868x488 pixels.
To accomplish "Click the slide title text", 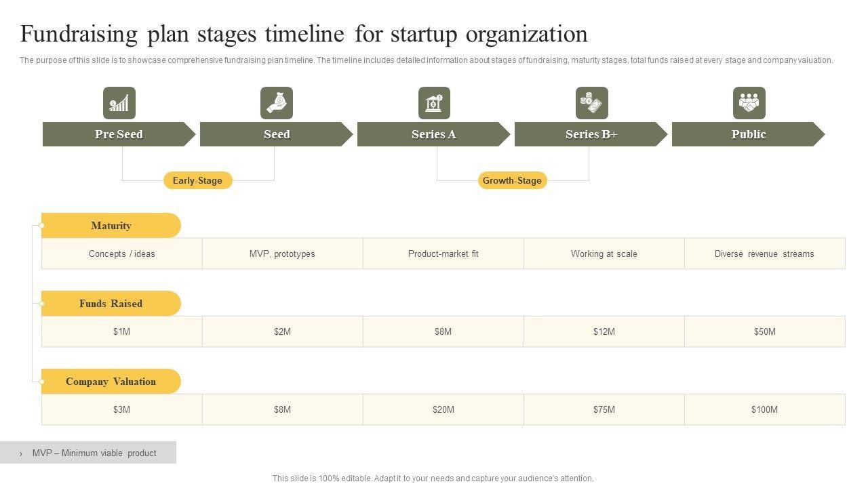I will (304, 34).
